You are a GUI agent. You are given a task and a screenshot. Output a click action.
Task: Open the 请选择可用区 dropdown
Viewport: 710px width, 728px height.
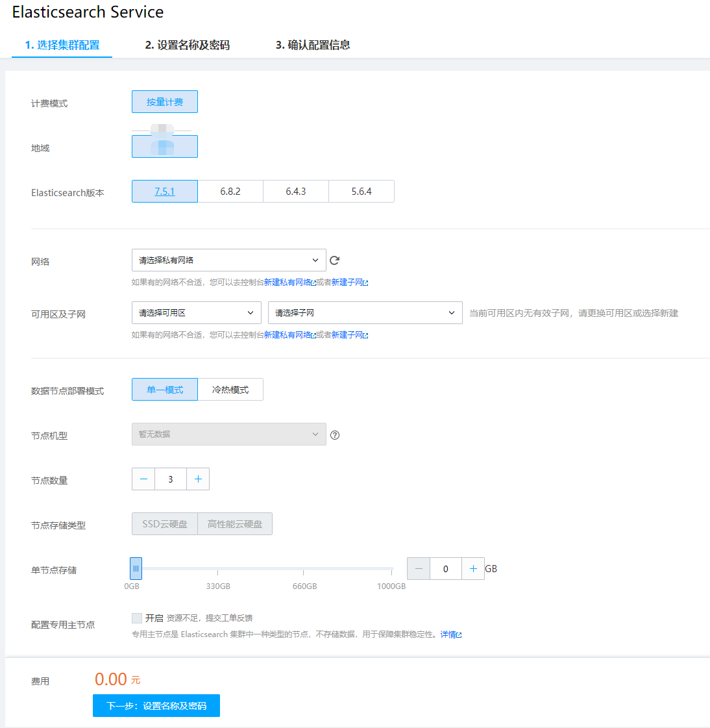tap(196, 313)
